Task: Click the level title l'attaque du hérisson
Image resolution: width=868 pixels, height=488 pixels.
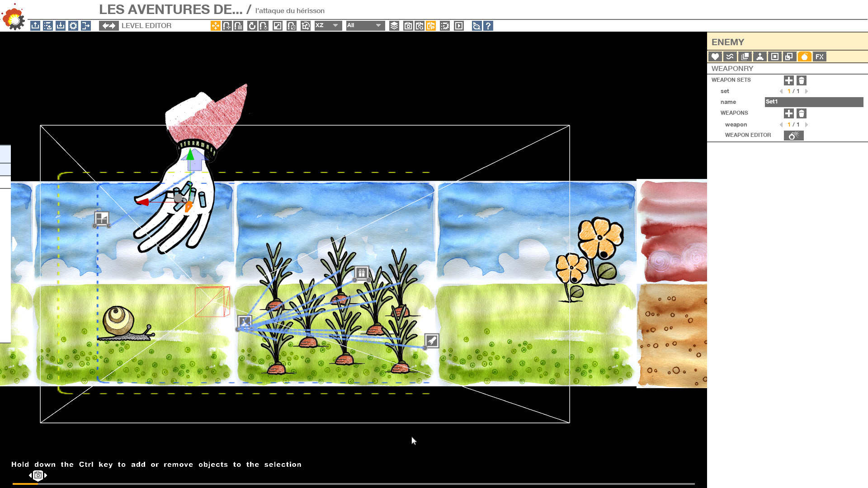Action: click(290, 10)
